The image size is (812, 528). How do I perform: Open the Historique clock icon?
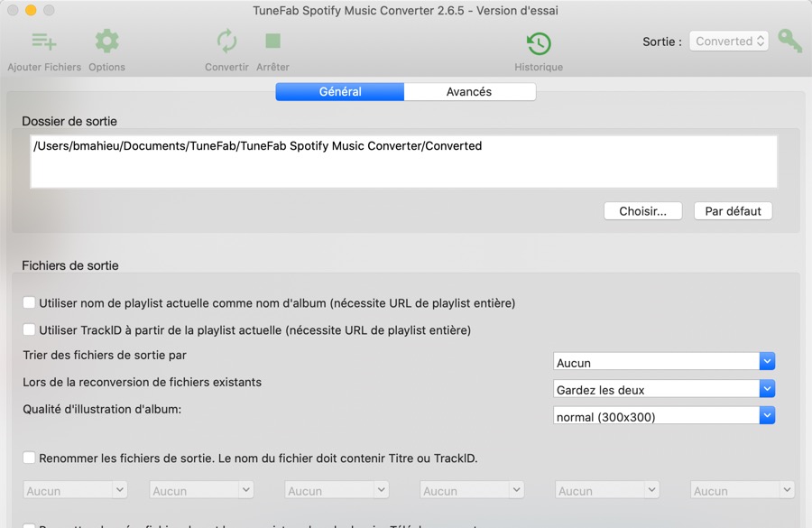pos(539,43)
